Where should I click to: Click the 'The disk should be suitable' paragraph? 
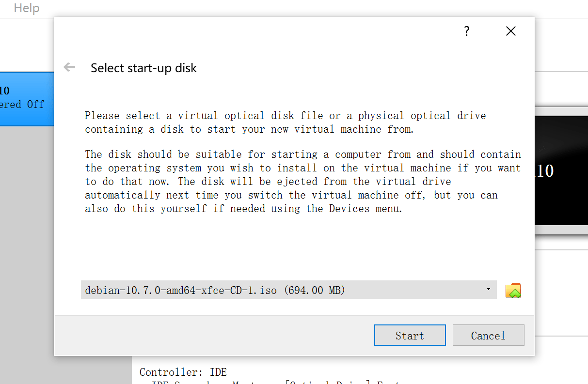point(303,182)
